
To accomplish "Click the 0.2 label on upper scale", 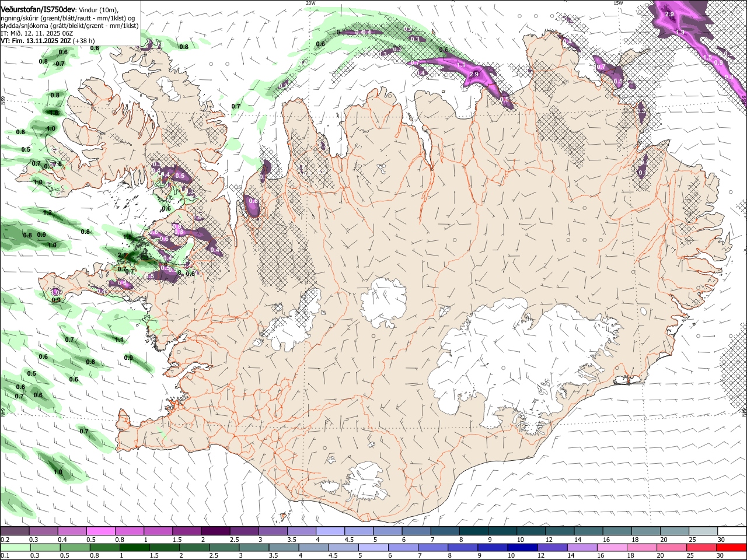I will coord(5,540).
